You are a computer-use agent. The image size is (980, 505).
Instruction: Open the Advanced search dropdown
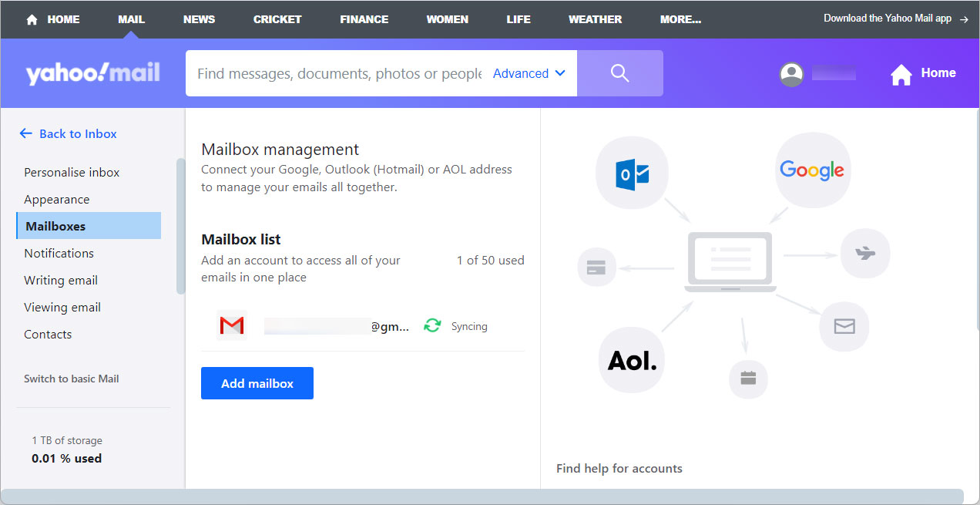529,73
